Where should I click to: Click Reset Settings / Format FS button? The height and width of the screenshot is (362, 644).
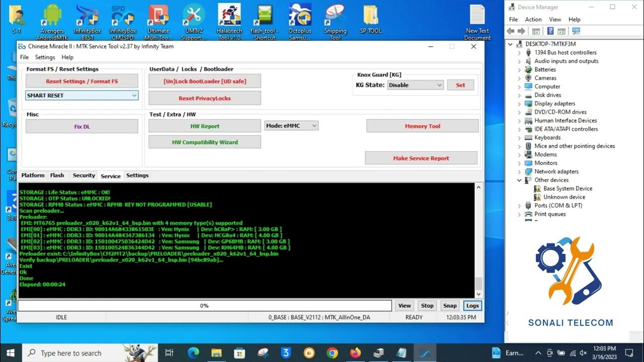point(82,81)
